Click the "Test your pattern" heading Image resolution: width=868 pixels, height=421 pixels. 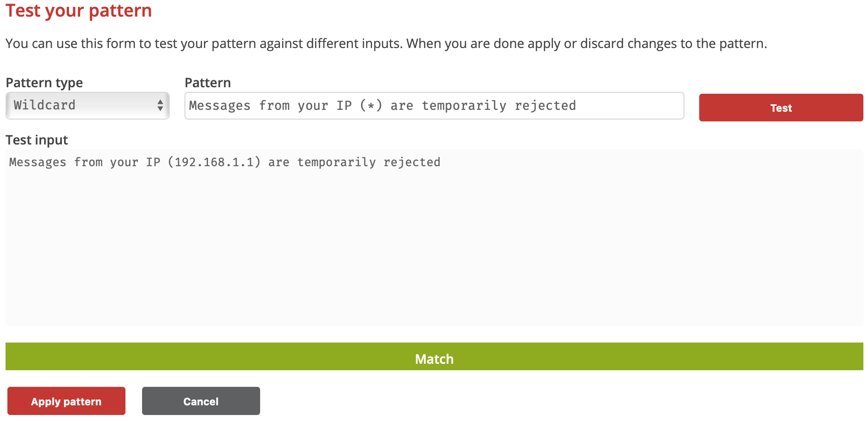[79, 11]
